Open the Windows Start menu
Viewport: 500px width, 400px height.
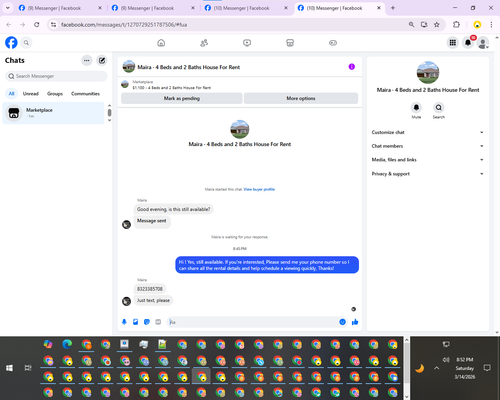click(9, 368)
